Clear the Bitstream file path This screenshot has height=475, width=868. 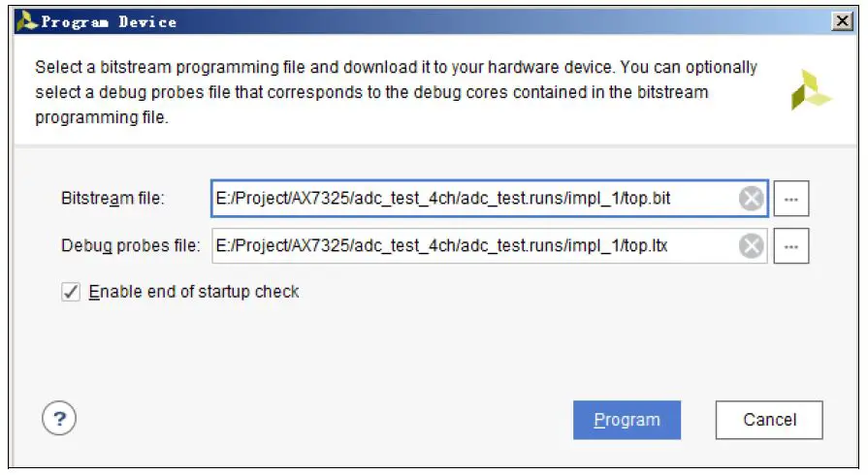pyautogui.click(x=752, y=199)
